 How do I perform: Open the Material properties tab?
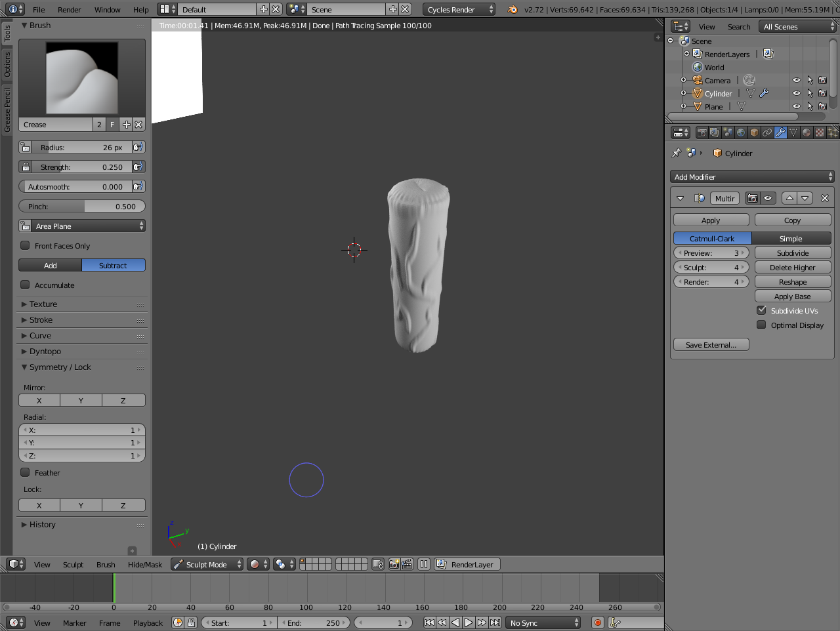pos(807,132)
